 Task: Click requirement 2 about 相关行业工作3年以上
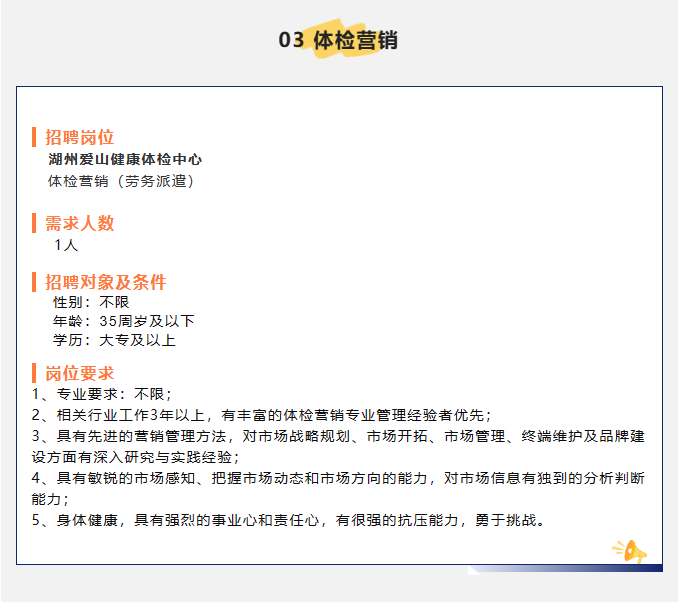(262, 415)
